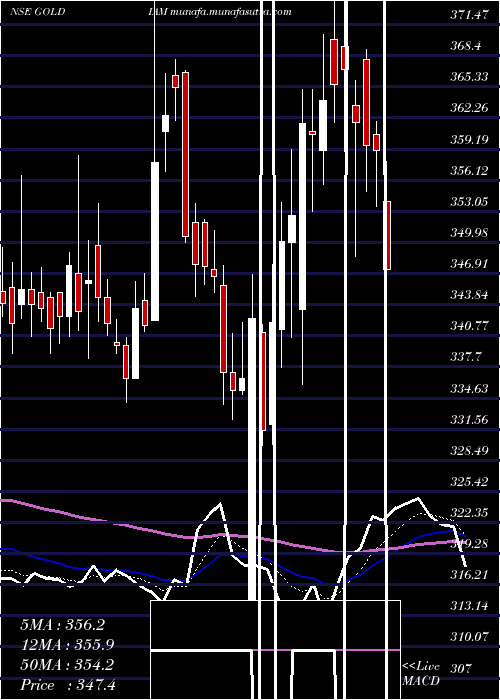Select the 325.42 price axis label
This screenshot has width=500, height=700.
471,483
